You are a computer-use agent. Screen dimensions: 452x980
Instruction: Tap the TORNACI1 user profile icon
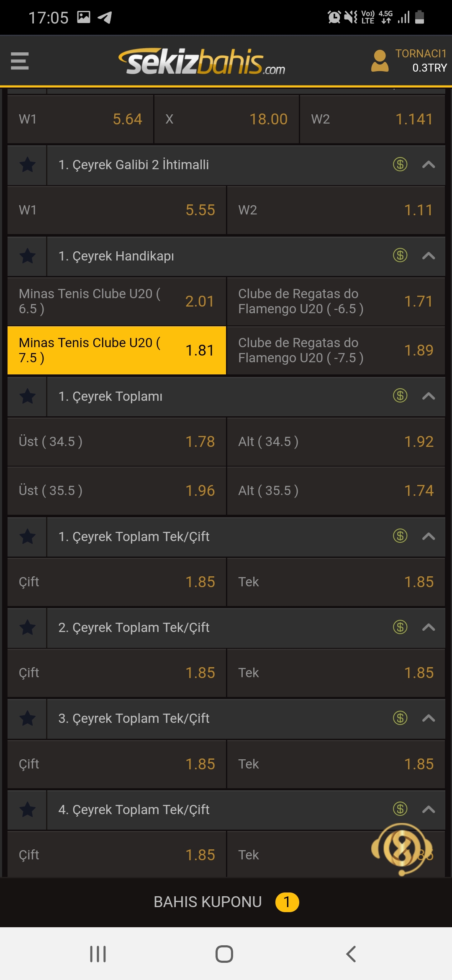(x=380, y=61)
